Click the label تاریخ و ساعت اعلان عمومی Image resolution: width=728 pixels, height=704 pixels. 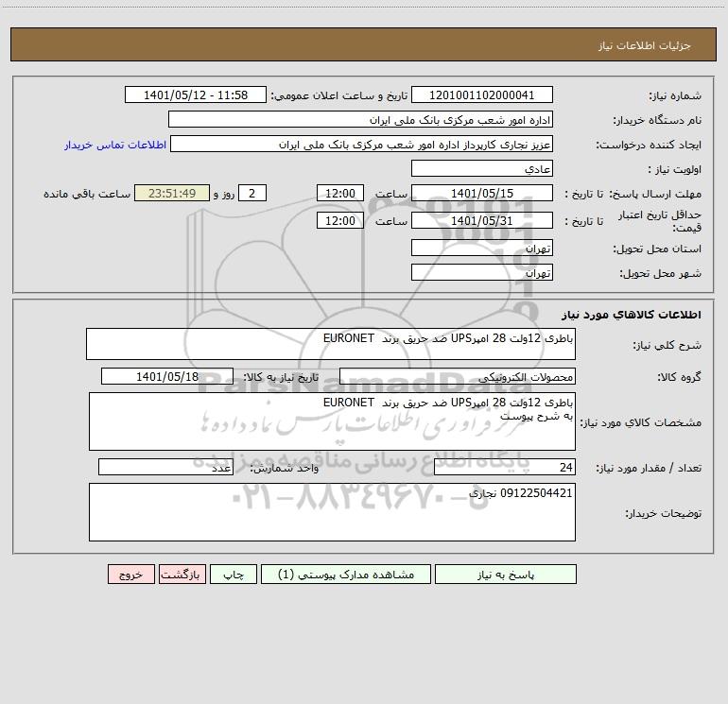click(338, 96)
